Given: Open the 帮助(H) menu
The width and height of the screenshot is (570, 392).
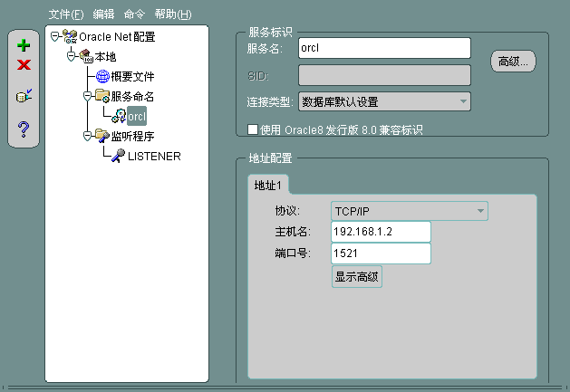Looking at the screenshot, I should 173,14.
